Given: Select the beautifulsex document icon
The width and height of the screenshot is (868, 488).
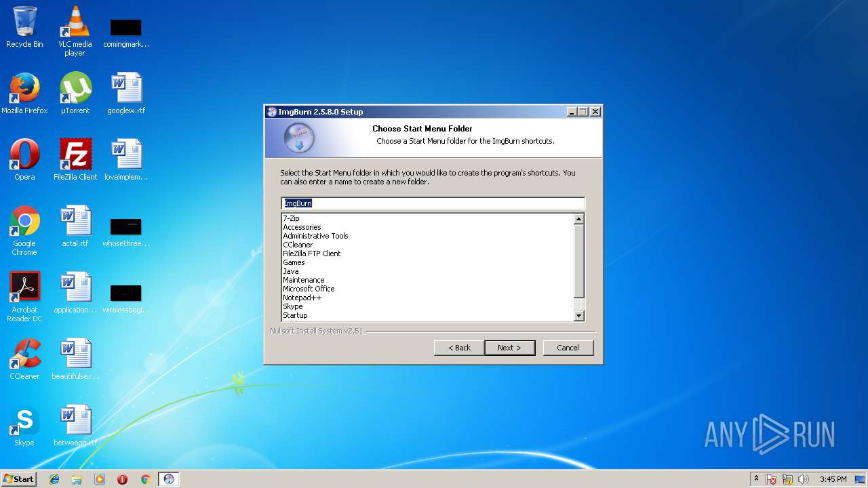Looking at the screenshot, I should (75, 359).
